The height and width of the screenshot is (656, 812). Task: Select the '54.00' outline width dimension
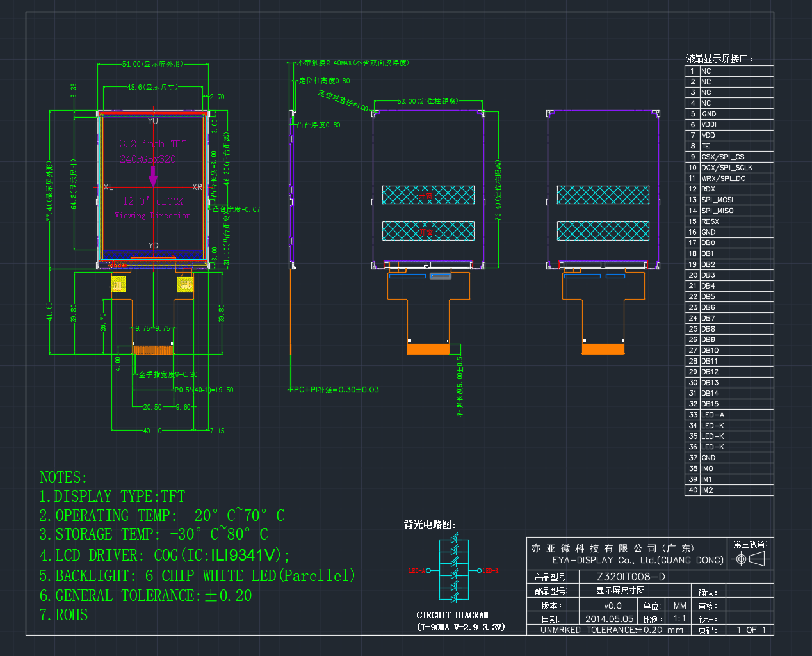pyautogui.click(x=153, y=64)
